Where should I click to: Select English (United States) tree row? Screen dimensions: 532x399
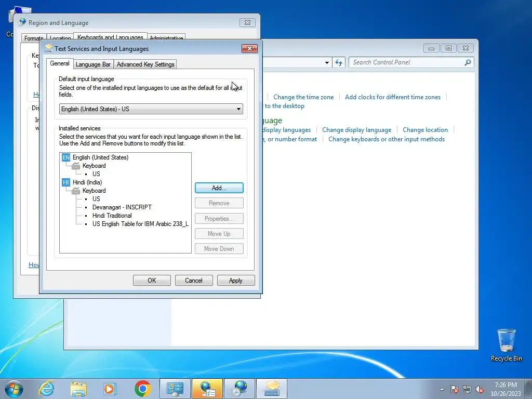(100, 157)
